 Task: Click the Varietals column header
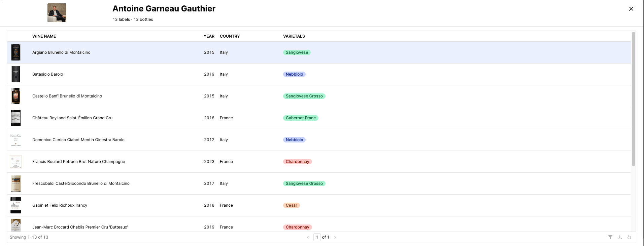pos(294,36)
